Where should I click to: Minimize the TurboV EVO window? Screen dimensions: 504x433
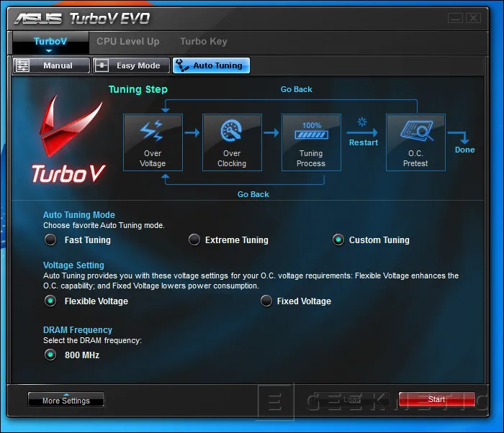pos(456,18)
